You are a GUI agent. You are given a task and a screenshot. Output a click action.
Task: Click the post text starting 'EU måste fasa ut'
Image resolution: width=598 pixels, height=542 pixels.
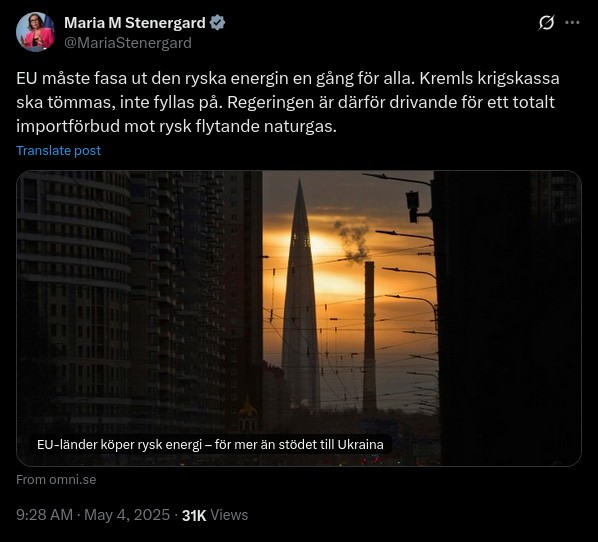click(x=288, y=102)
